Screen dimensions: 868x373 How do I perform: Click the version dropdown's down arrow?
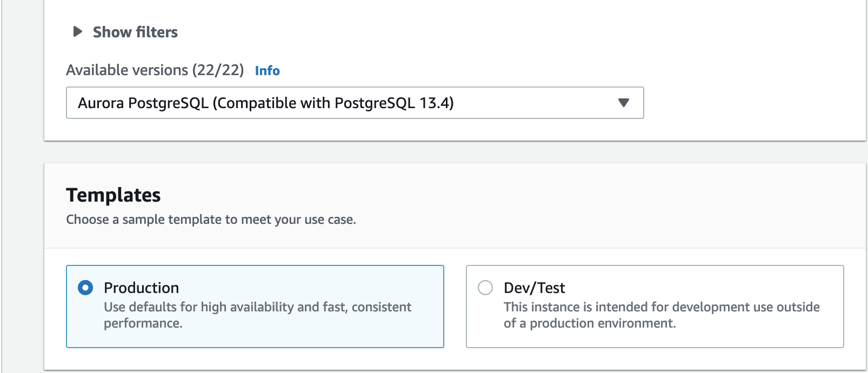click(x=624, y=103)
